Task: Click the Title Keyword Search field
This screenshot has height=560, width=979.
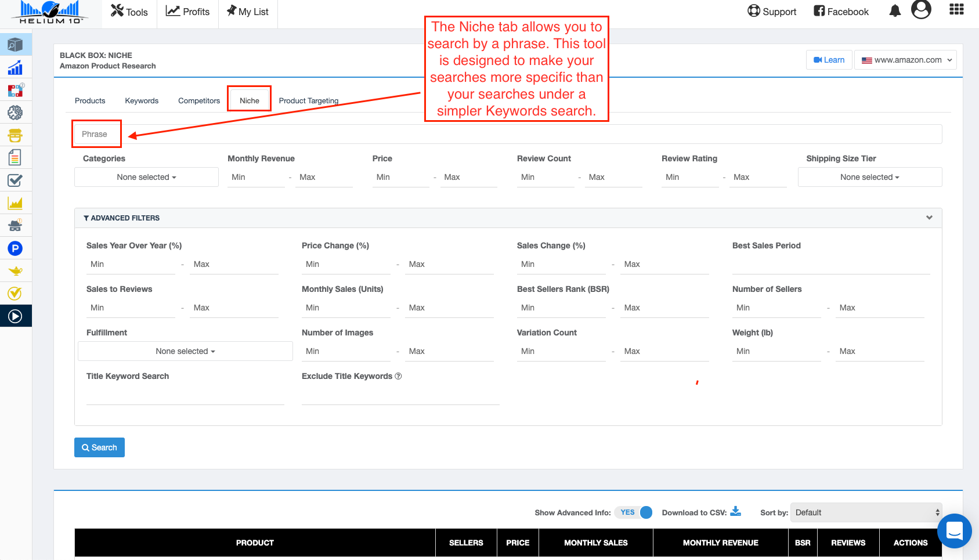Action: pos(185,395)
